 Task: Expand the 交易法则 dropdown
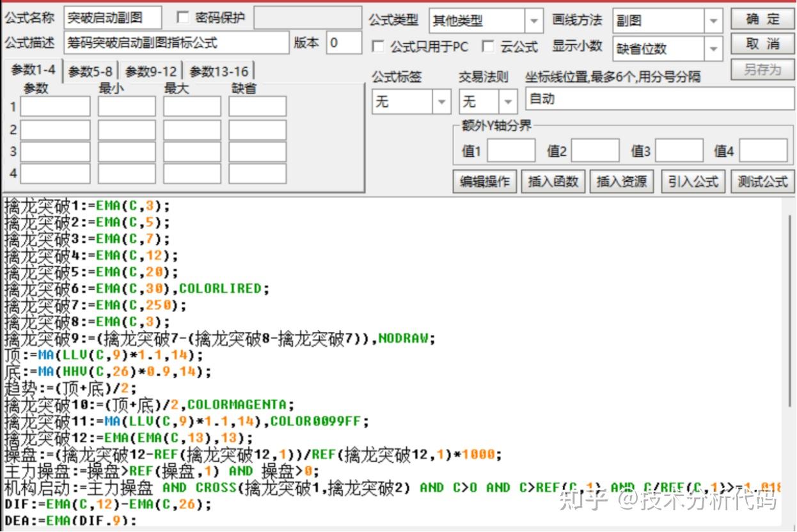tap(487, 101)
